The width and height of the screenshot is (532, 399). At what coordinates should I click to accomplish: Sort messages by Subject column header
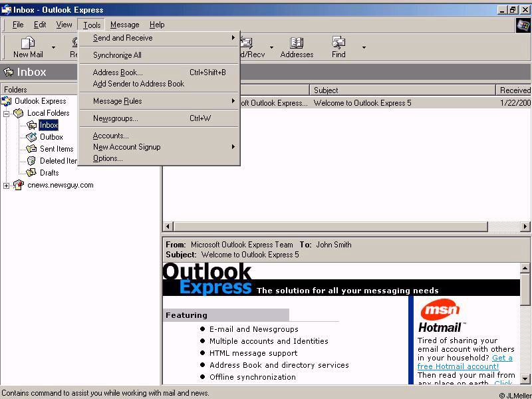point(402,90)
